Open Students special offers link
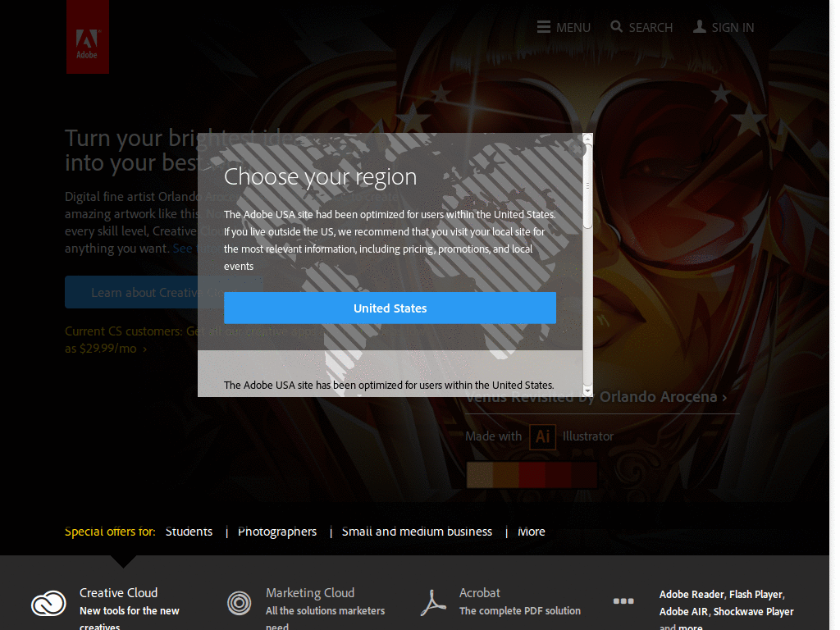This screenshot has width=840, height=630. pos(189,532)
